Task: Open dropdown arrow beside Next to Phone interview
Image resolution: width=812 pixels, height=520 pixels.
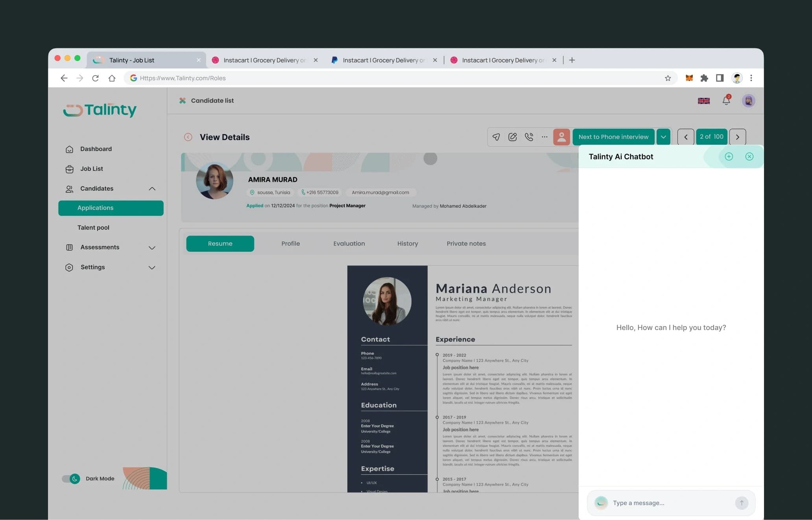Action: tap(663, 137)
